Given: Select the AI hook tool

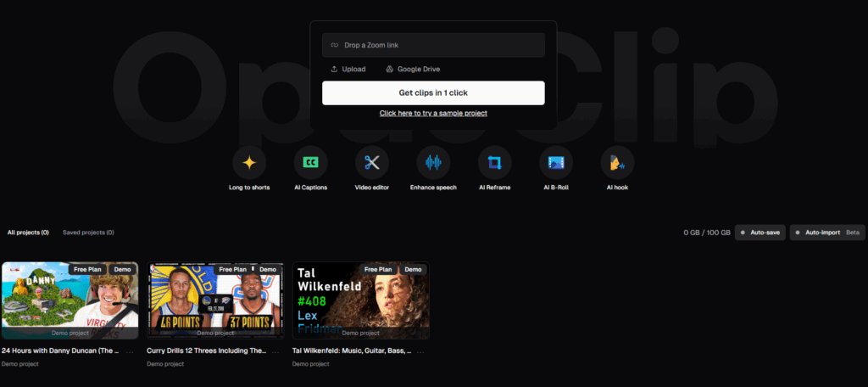Looking at the screenshot, I should click(617, 162).
